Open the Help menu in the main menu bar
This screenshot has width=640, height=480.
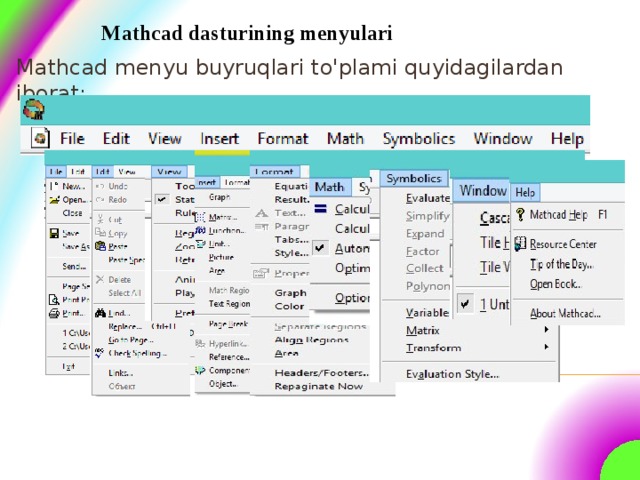pos(567,139)
